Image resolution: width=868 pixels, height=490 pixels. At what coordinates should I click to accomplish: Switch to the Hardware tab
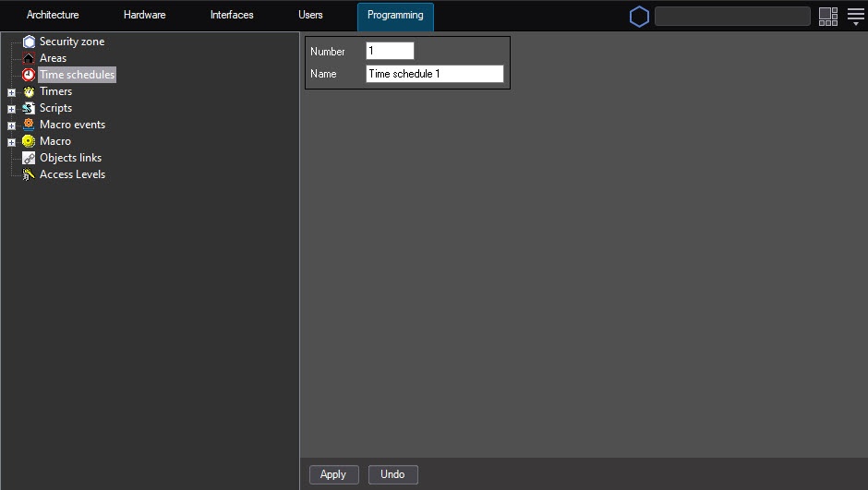pos(144,15)
